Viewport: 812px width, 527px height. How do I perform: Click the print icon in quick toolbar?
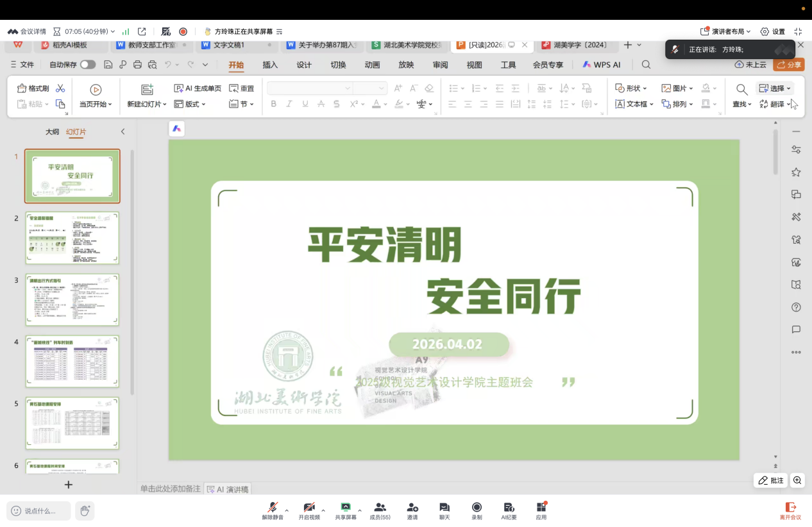[137, 65]
